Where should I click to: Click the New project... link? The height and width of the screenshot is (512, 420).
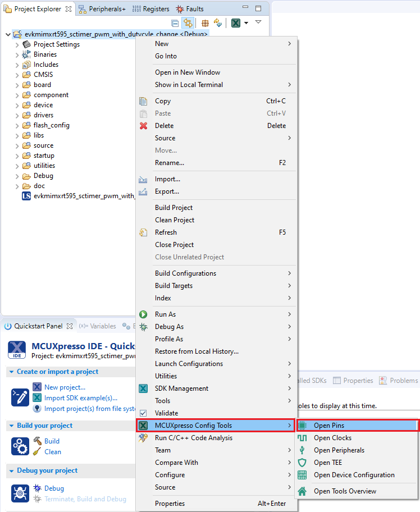pyautogui.click(x=65, y=387)
